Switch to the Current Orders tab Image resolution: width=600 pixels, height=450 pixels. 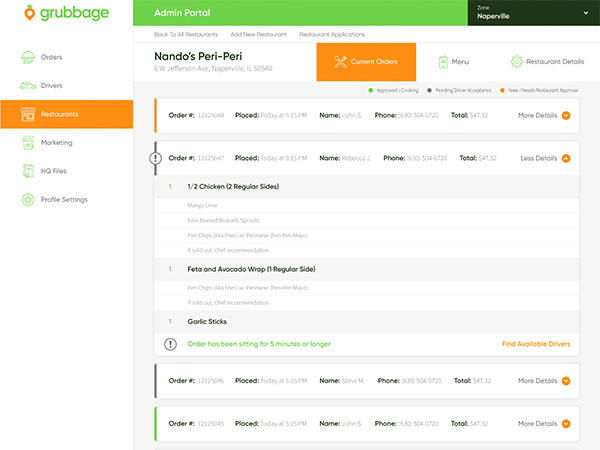tap(366, 62)
